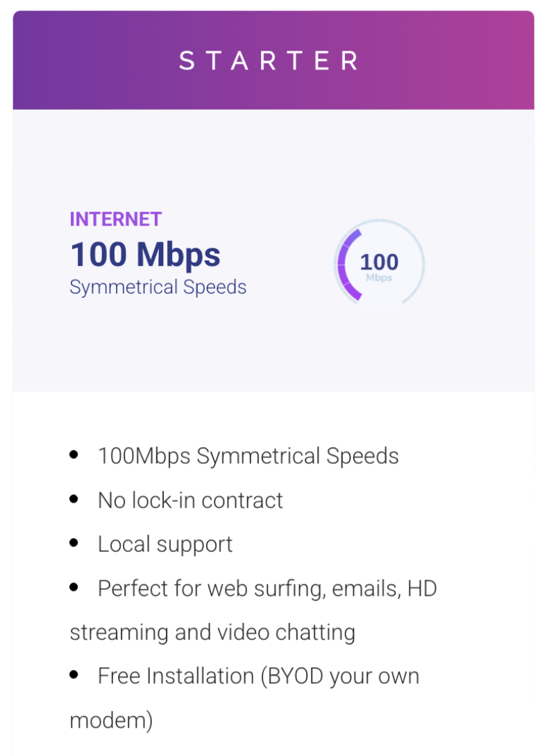This screenshot has width=549, height=756.
Task: Click the Perfect for web surfing line
Action: [x=267, y=589]
